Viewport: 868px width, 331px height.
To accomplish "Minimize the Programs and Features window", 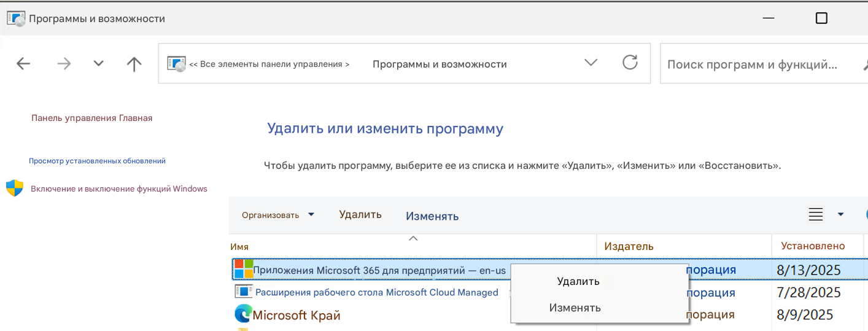I will tap(768, 18).
